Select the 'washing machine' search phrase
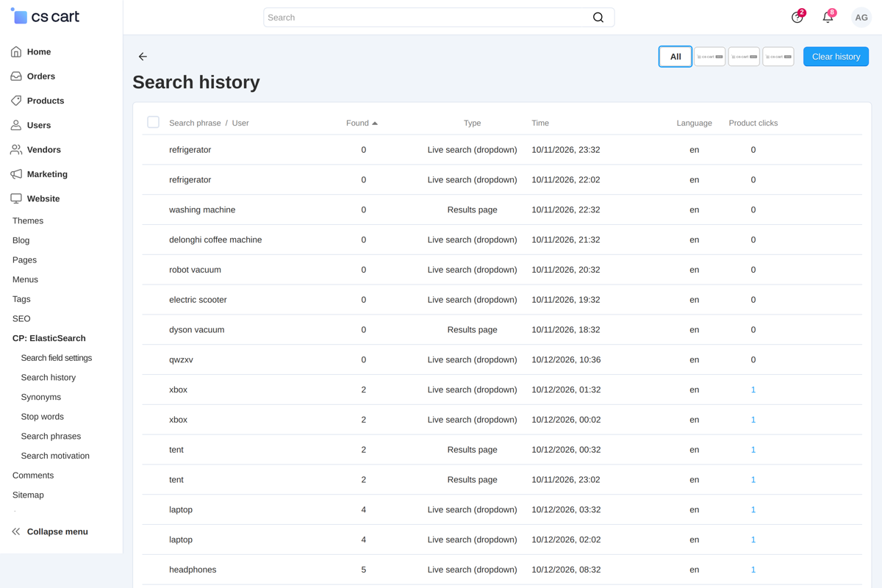 pos(202,210)
